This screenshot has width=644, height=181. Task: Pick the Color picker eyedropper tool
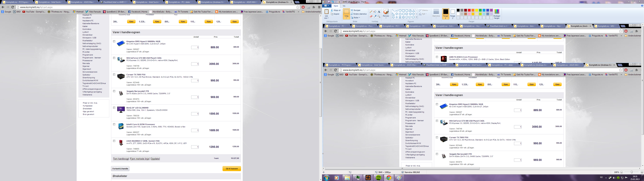click(x=375, y=16)
